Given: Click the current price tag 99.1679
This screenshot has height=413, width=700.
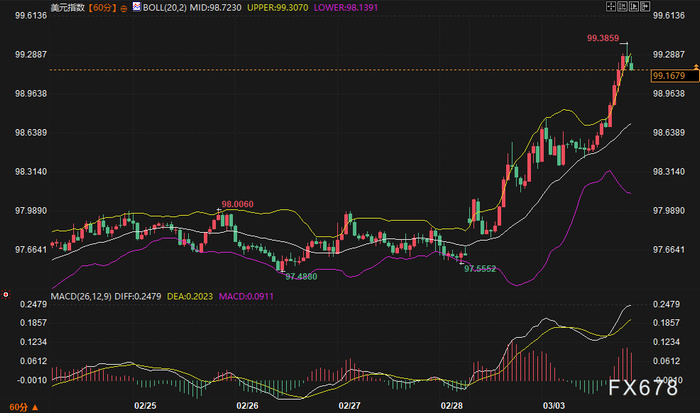Looking at the screenshot, I should point(675,76).
